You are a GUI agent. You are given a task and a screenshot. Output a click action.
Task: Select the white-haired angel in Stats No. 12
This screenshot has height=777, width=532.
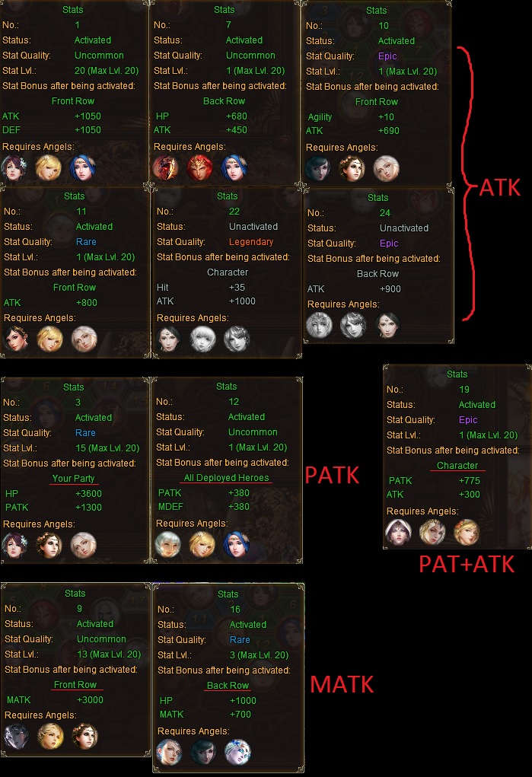(x=168, y=544)
